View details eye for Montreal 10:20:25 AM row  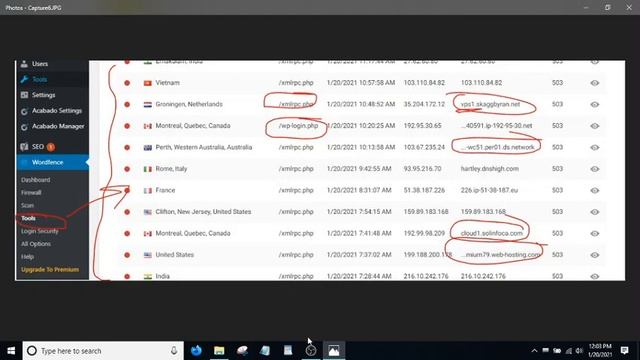[x=595, y=126]
